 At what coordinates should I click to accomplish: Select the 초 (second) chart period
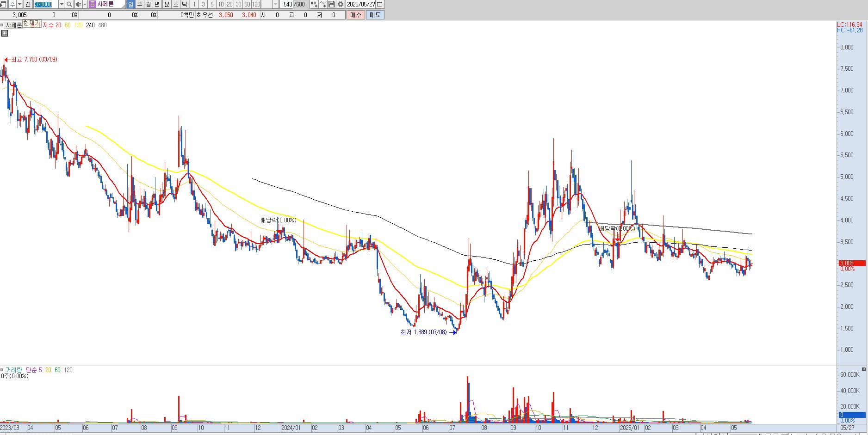176,4
